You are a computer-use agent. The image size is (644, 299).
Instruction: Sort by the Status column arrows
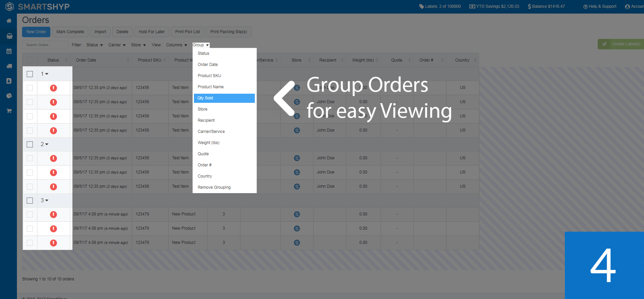[66, 60]
